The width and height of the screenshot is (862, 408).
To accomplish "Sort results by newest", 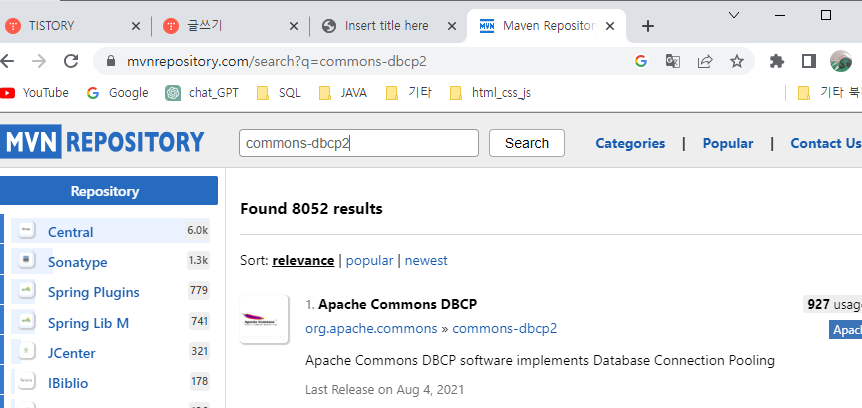I will 426,260.
